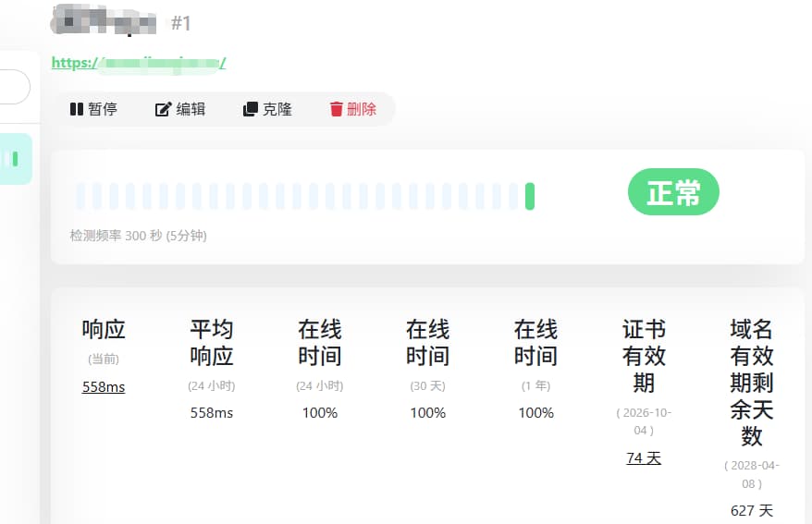This screenshot has height=524, width=812.
Task: Click the 编辑 button label
Action: pyautogui.click(x=191, y=109)
